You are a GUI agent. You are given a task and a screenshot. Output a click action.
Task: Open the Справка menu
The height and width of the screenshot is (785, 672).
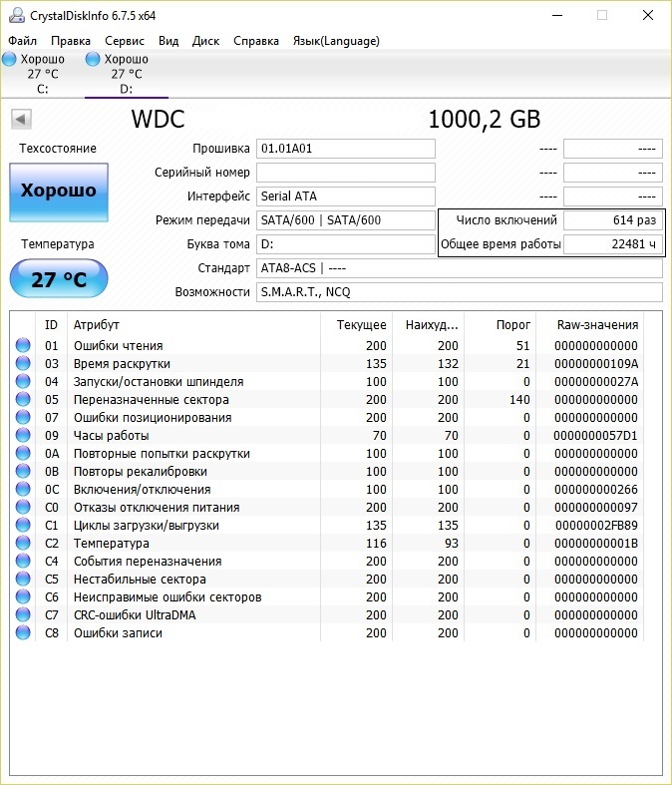point(255,41)
